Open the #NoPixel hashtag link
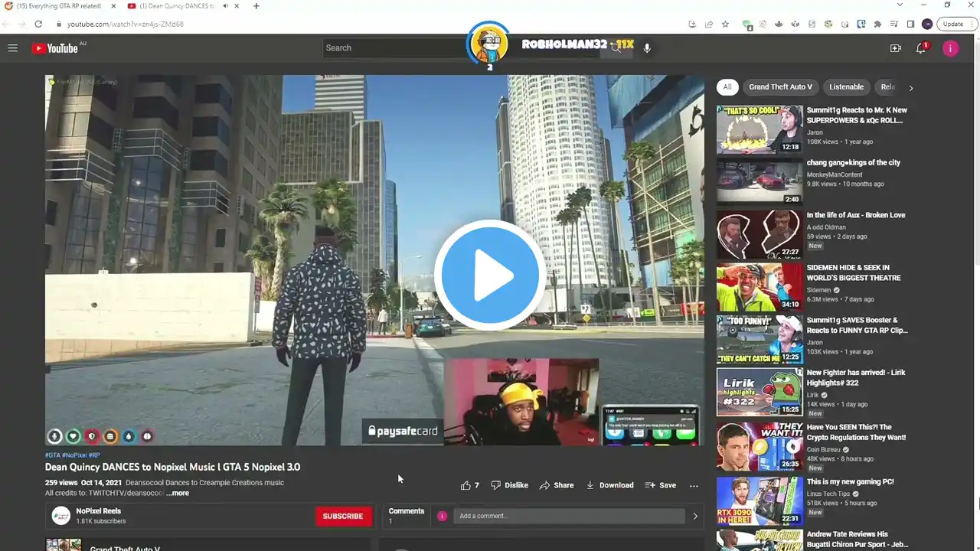This screenshot has height=551, width=980. 74,455
